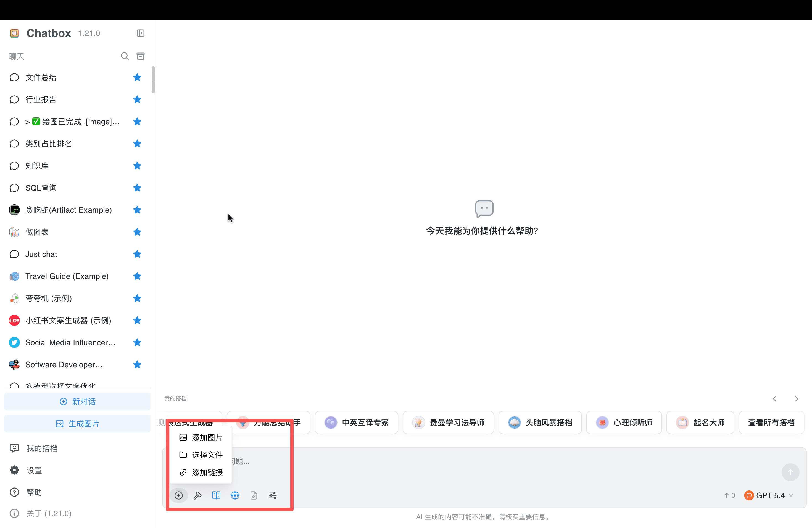This screenshot has height=528, width=812.
Task: Unstar the 知识库 chat
Action: (137, 166)
